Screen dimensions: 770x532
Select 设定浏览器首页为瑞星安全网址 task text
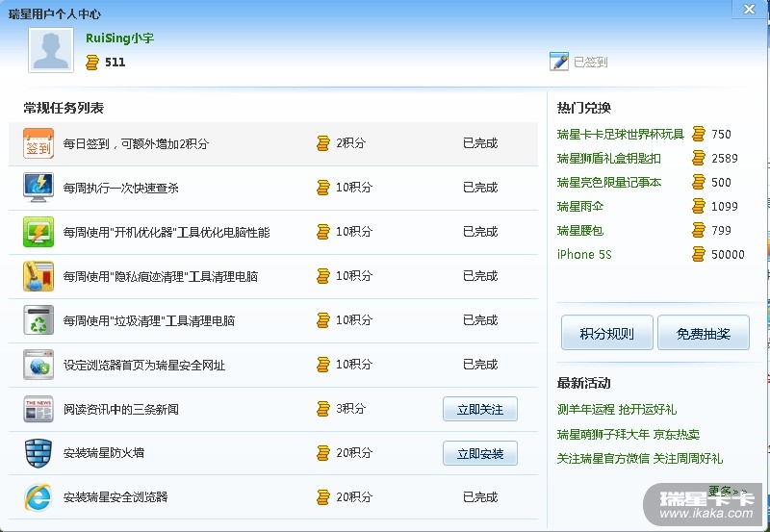143,365
